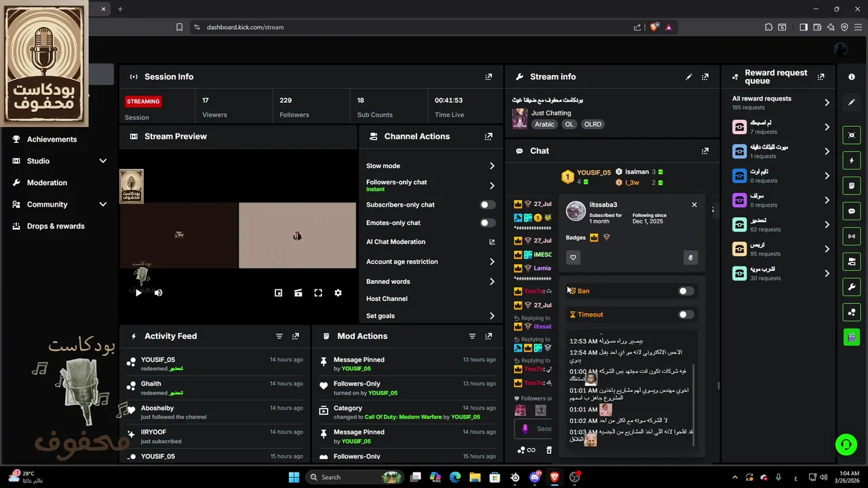Viewport: 868px width, 488px height.
Task: Pop out the Session Info panel
Action: (488, 77)
